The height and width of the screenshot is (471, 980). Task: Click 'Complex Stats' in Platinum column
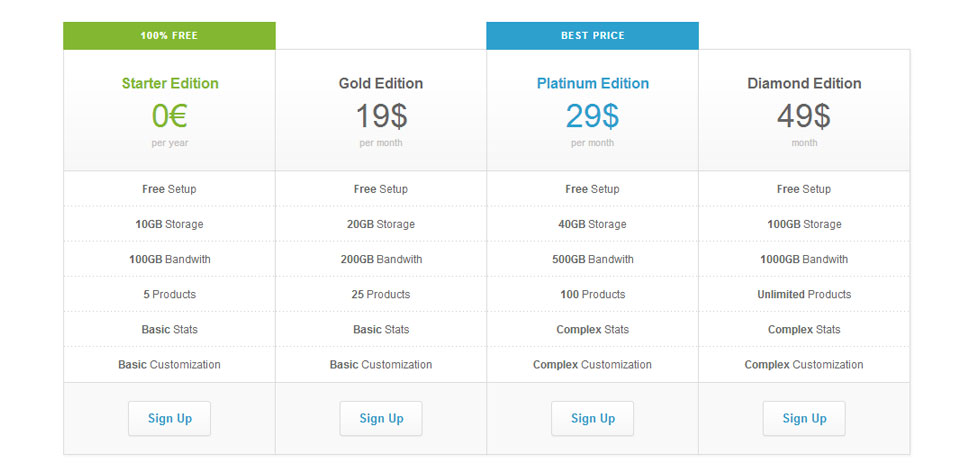point(592,329)
